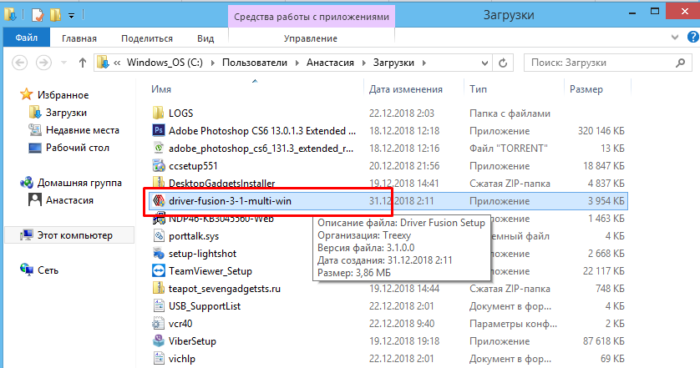Click the Adobe Photoshop CS6 application icon

158,130
